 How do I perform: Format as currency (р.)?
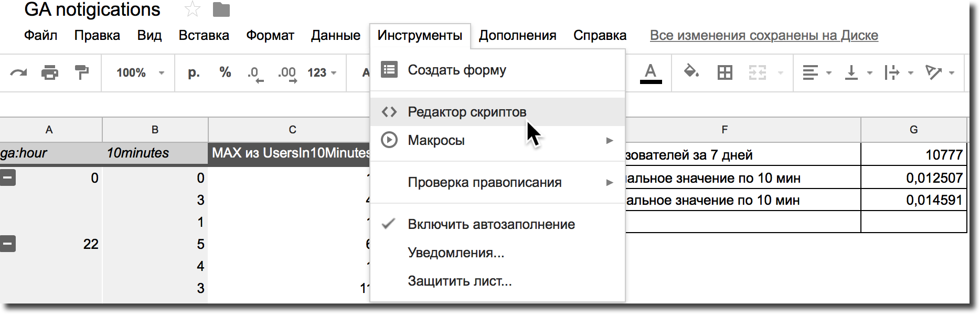(x=194, y=72)
